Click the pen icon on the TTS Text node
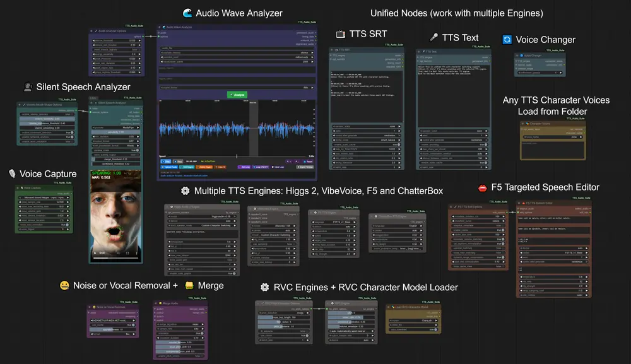 [x=423, y=52]
